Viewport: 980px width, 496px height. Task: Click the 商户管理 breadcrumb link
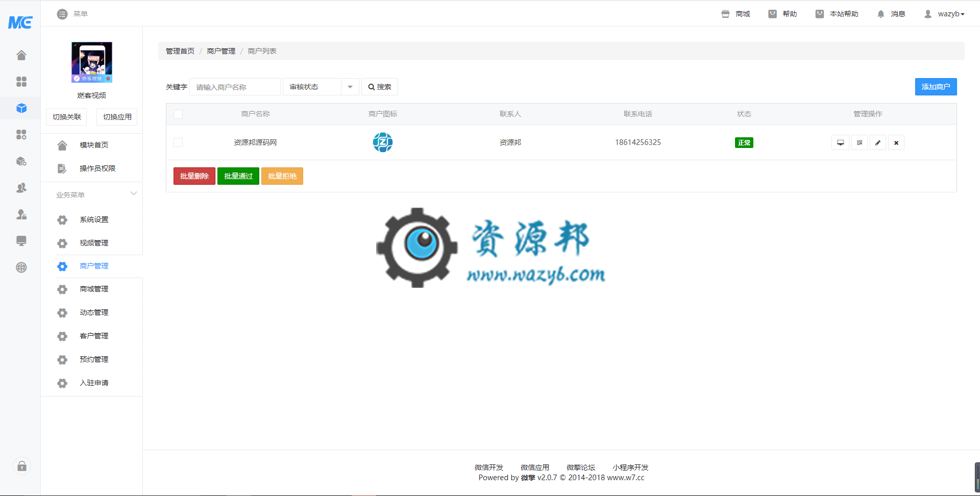tap(221, 51)
